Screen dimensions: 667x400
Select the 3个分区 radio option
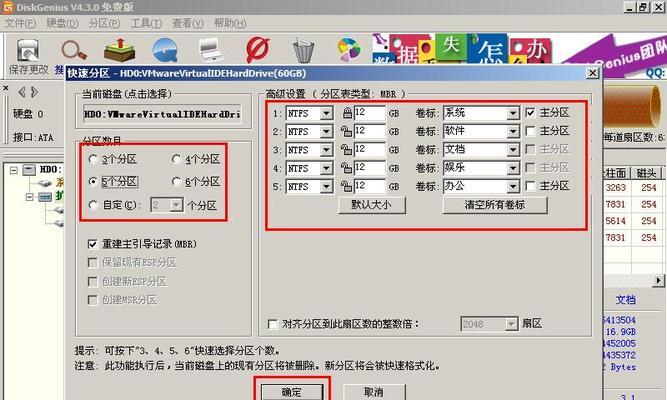[93, 159]
